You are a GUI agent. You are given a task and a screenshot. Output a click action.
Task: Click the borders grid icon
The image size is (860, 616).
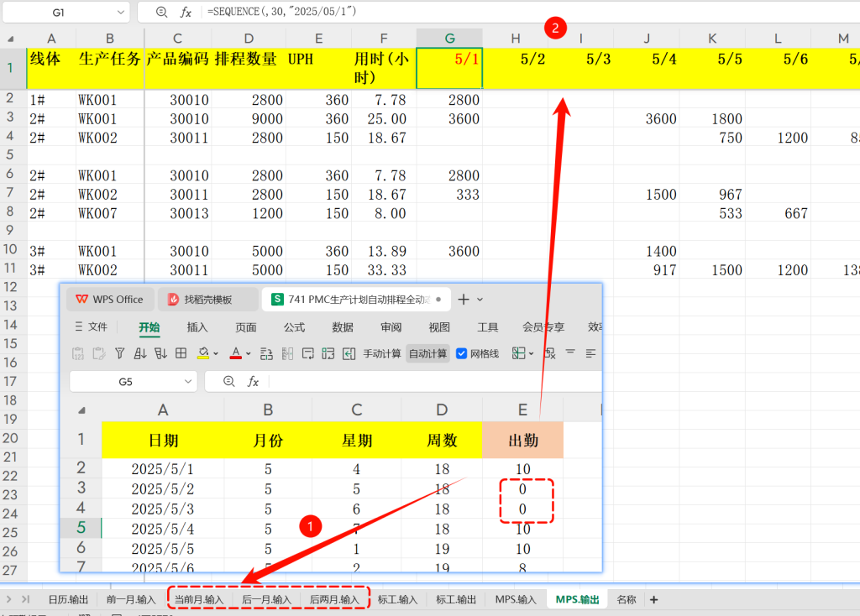click(x=181, y=353)
